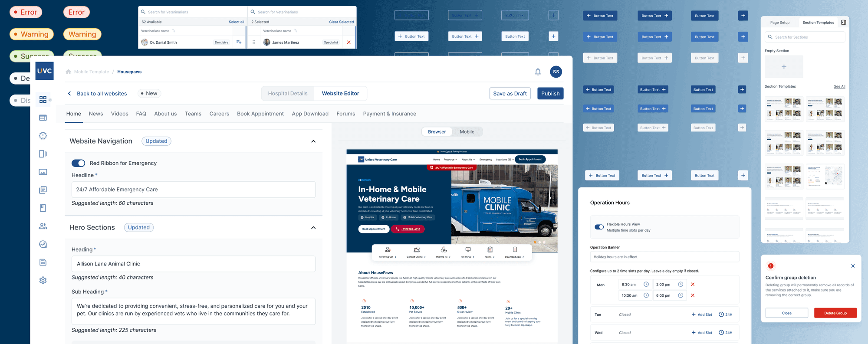Open the settings gear in the sidebar
This screenshot has width=868, height=344.
point(43,280)
